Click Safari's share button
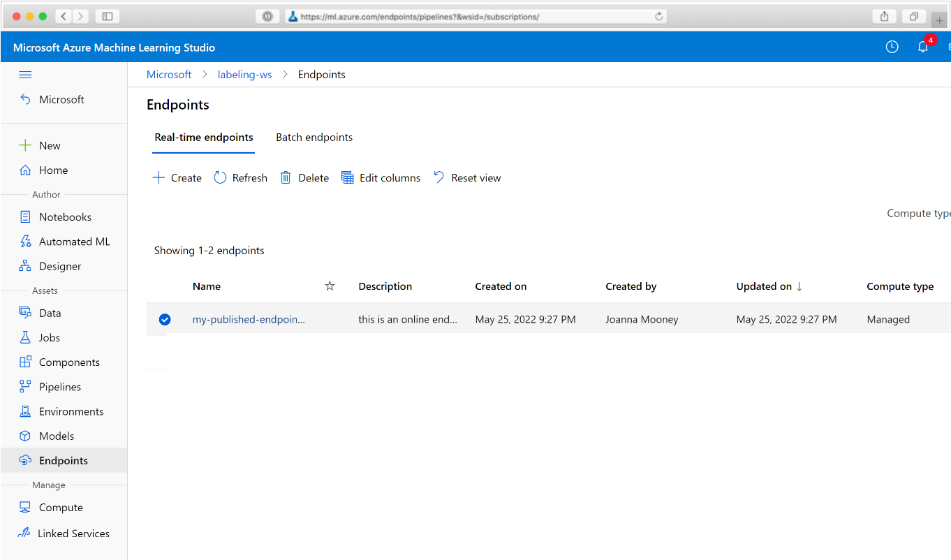The height and width of the screenshot is (560, 951). tap(884, 17)
